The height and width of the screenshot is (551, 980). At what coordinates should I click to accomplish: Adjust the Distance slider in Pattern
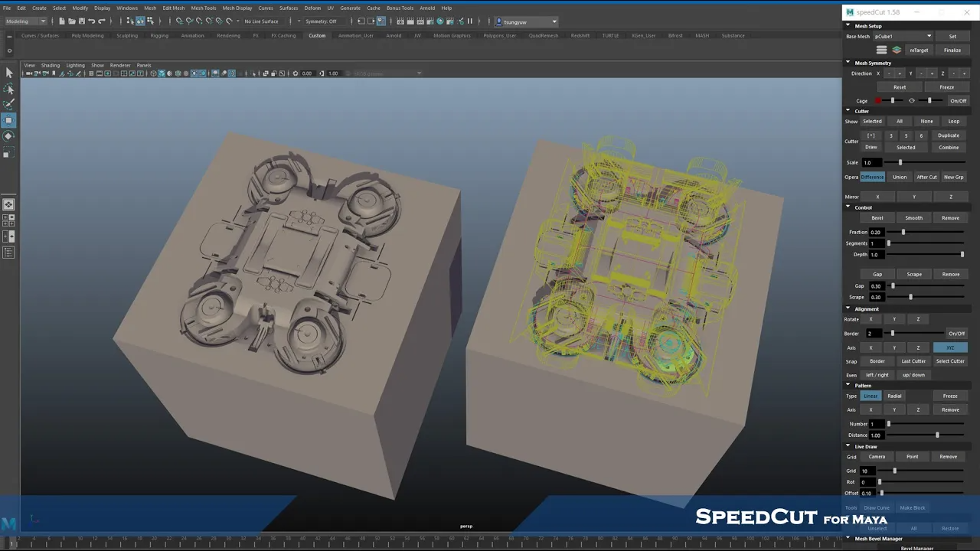924,435
